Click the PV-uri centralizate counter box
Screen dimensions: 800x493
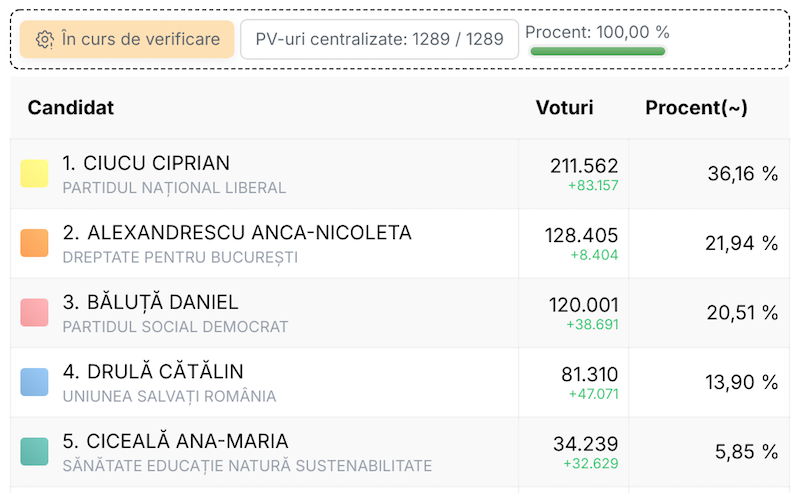pyautogui.click(x=379, y=40)
